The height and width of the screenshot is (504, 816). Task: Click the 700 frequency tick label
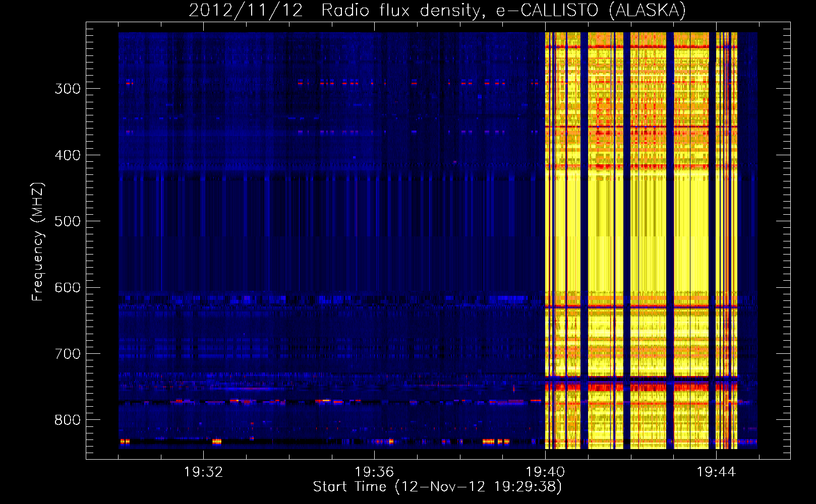(x=68, y=354)
